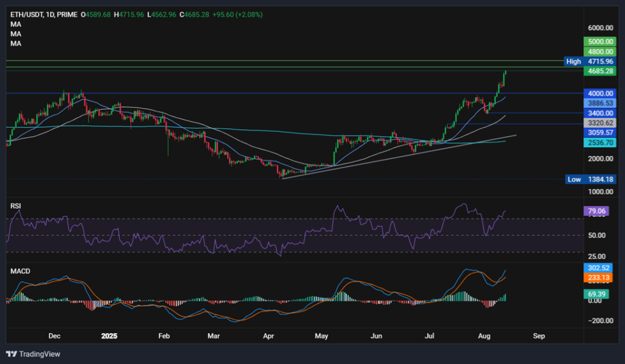The image size is (625, 364).
Task: Click the Apr label on time axis
Action: (269, 336)
